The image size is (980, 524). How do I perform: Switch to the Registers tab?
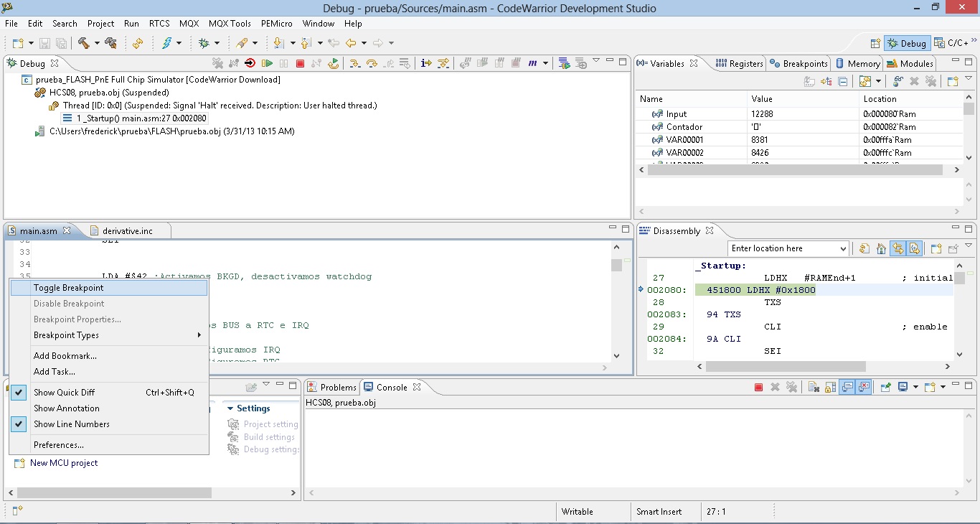pos(739,64)
